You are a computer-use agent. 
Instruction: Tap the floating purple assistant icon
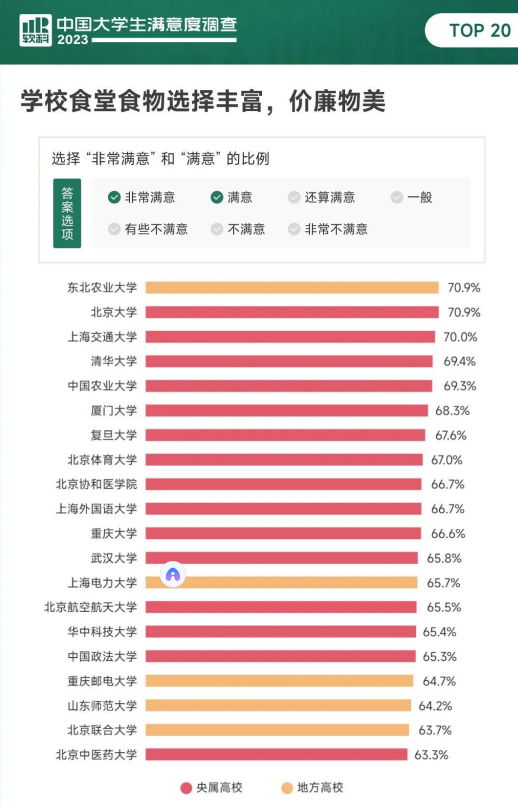[173, 575]
